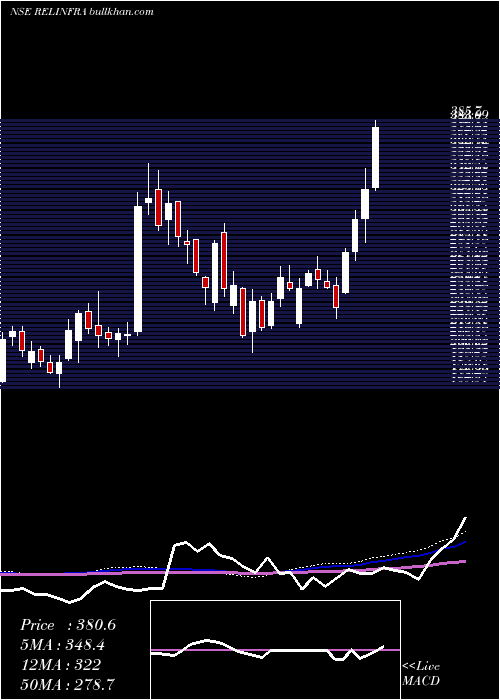
Task: Click inside the MACD inset chart box
Action: (275, 650)
